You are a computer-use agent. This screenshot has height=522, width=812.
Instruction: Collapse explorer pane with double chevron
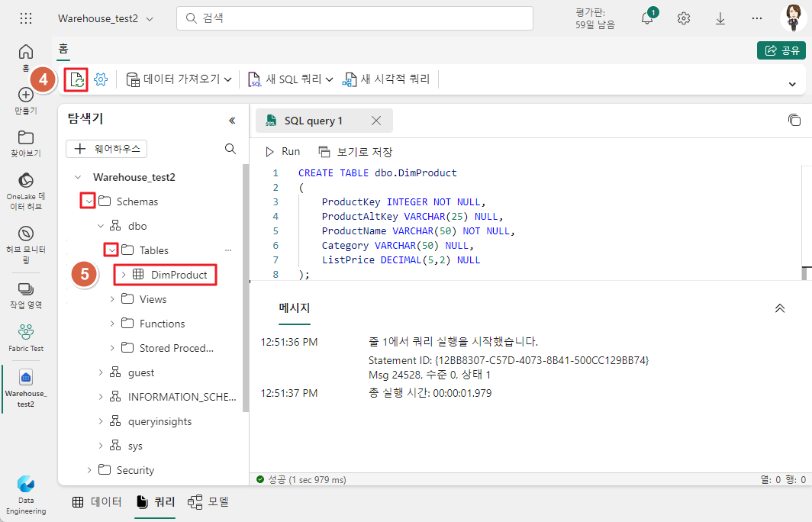click(x=232, y=121)
